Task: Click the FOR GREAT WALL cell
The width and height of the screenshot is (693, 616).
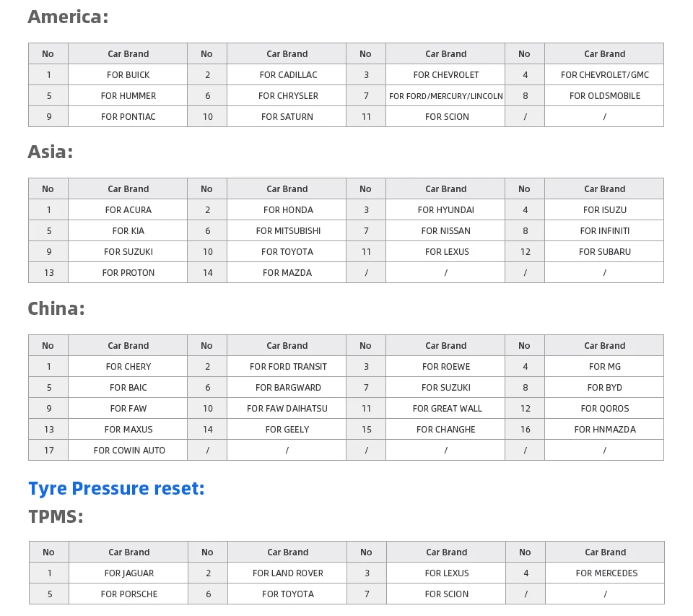Action: [445, 408]
